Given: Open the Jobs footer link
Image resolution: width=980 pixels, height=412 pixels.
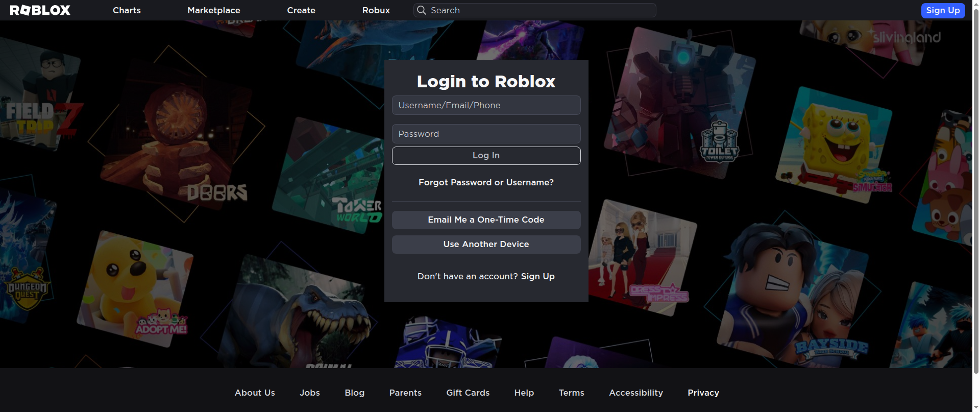Looking at the screenshot, I should 310,393.
